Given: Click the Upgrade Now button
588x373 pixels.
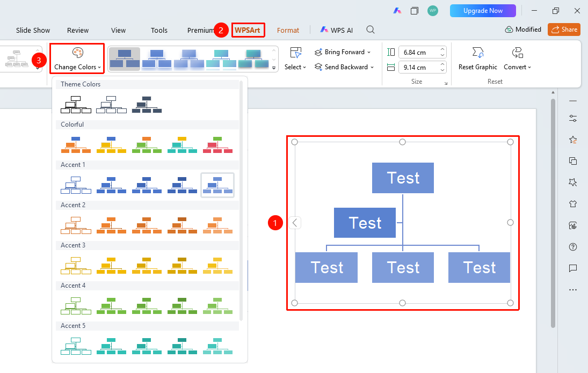Looking at the screenshot, I should (483, 11).
